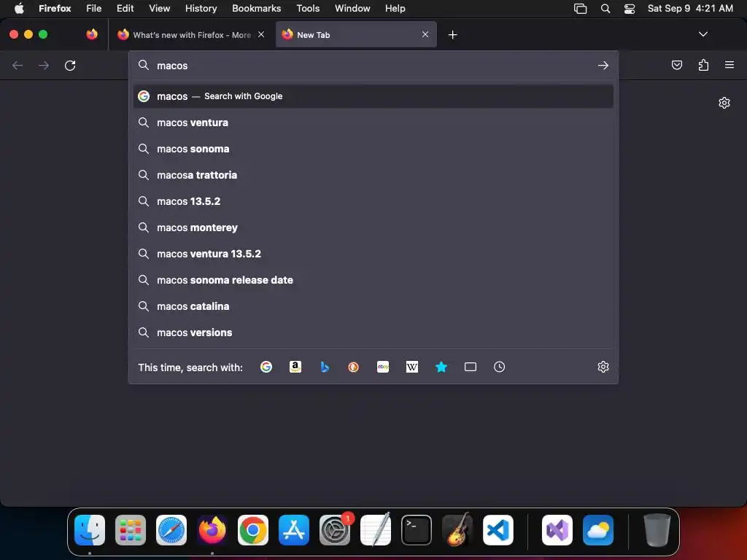Launch Visual Studio Code from Dock
The image size is (747, 560).
(498, 530)
